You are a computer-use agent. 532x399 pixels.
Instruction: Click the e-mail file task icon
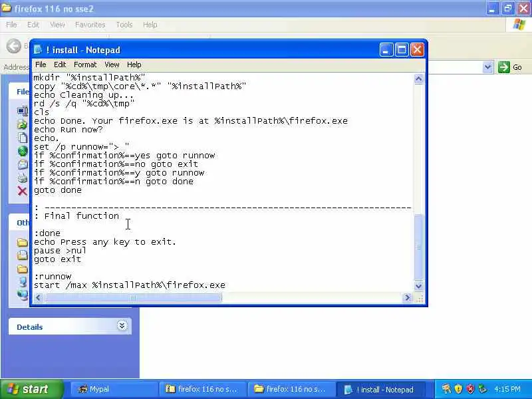tap(23, 164)
